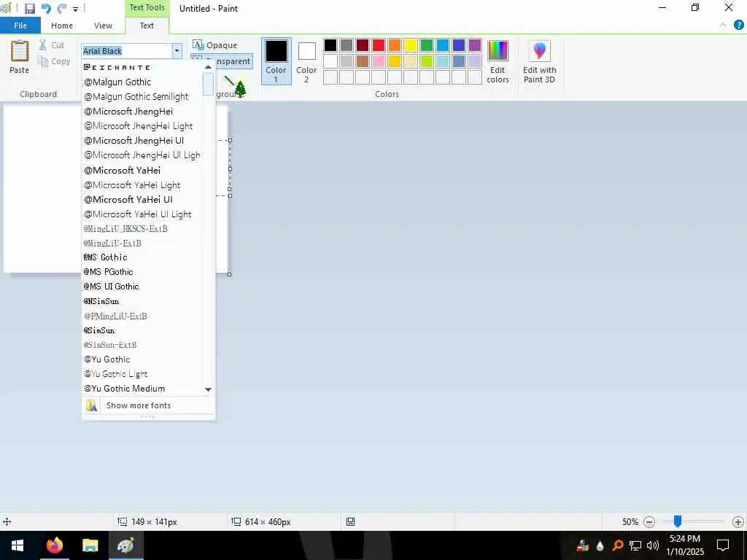747x560 pixels.
Task: Click the Arial Black font name field
Action: tap(127, 51)
